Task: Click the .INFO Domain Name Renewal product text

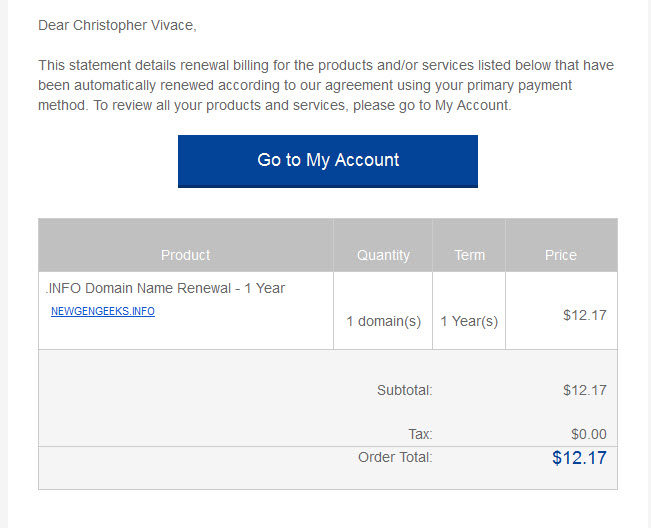Action: click(165, 288)
